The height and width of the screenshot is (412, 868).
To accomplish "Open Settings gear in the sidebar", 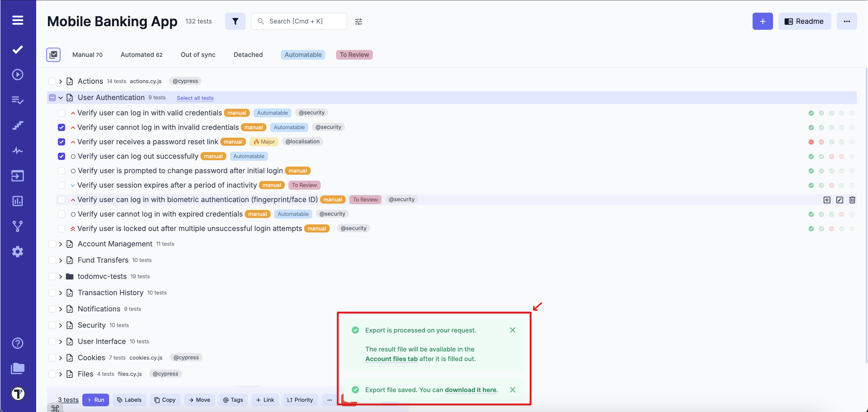I will 17,251.
